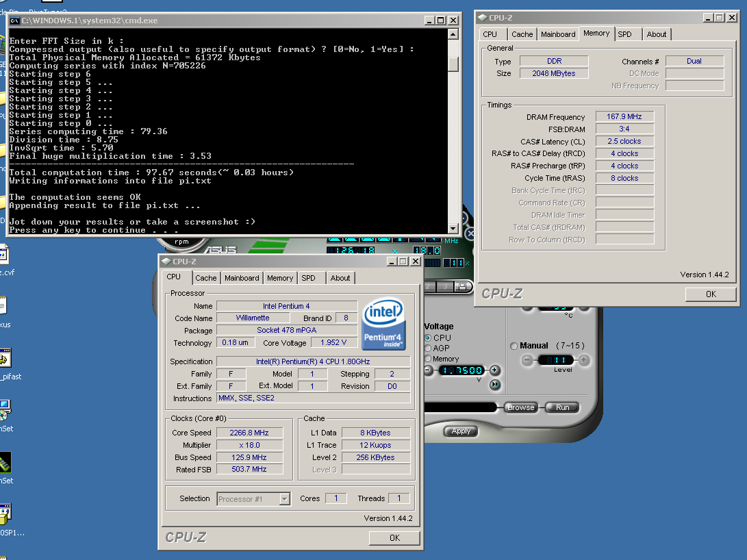The height and width of the screenshot is (560, 747).
Task: Click cmd window scrollbar up arrow
Action: tap(453, 34)
